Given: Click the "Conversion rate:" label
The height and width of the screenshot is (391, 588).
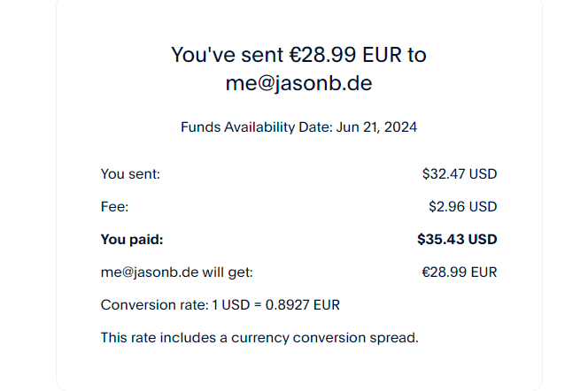Looking at the screenshot, I should [154, 305].
